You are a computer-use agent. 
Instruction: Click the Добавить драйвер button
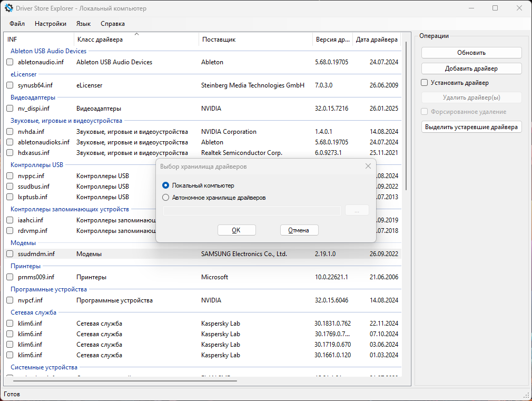[471, 69]
